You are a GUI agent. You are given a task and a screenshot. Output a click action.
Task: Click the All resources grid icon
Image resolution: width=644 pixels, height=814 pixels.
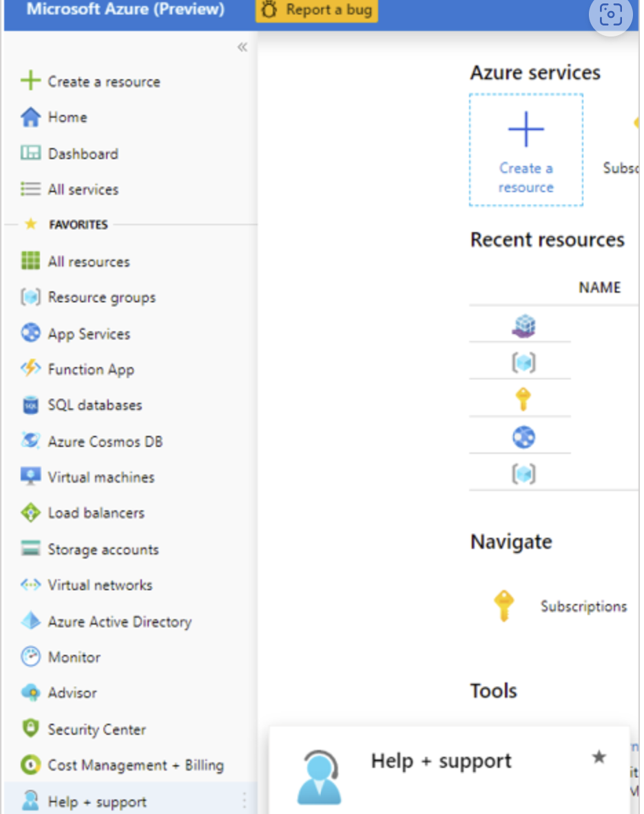click(30, 260)
